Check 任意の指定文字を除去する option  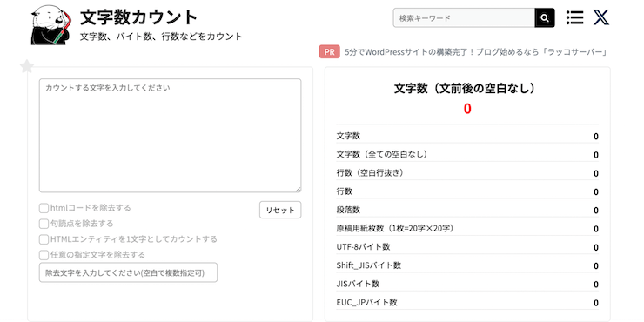[x=44, y=255]
